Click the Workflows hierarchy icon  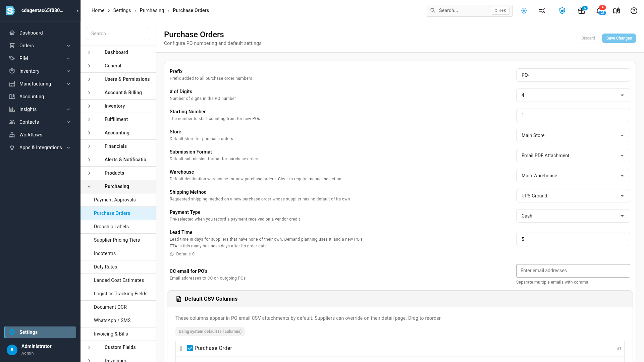pyautogui.click(x=12, y=135)
